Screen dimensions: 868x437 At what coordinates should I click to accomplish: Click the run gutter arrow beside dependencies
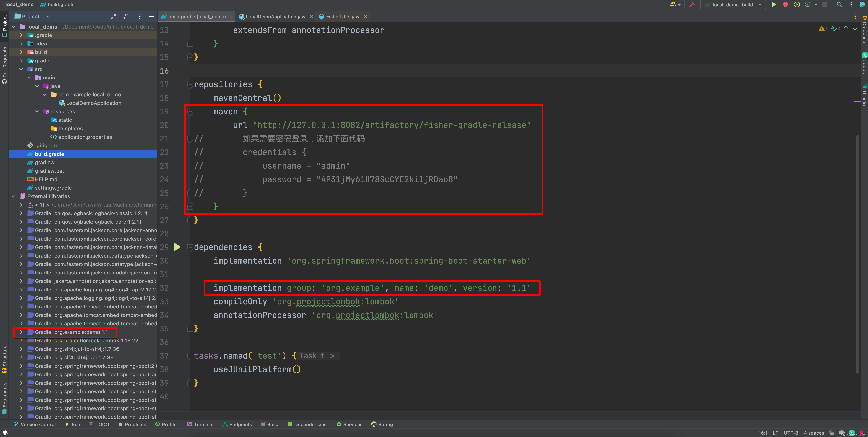[x=177, y=247]
